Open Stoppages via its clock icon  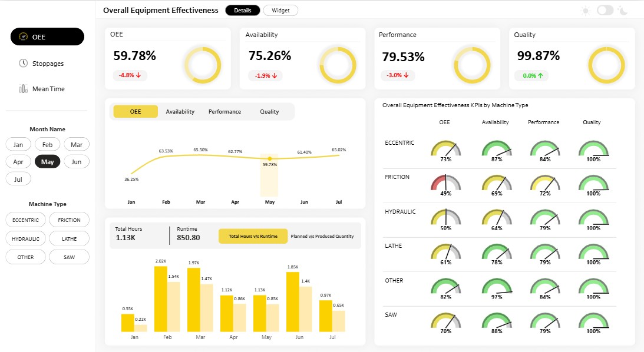click(x=24, y=63)
